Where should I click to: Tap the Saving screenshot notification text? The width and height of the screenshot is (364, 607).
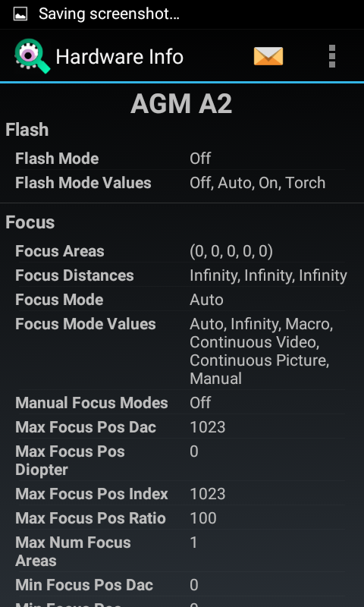tap(109, 14)
